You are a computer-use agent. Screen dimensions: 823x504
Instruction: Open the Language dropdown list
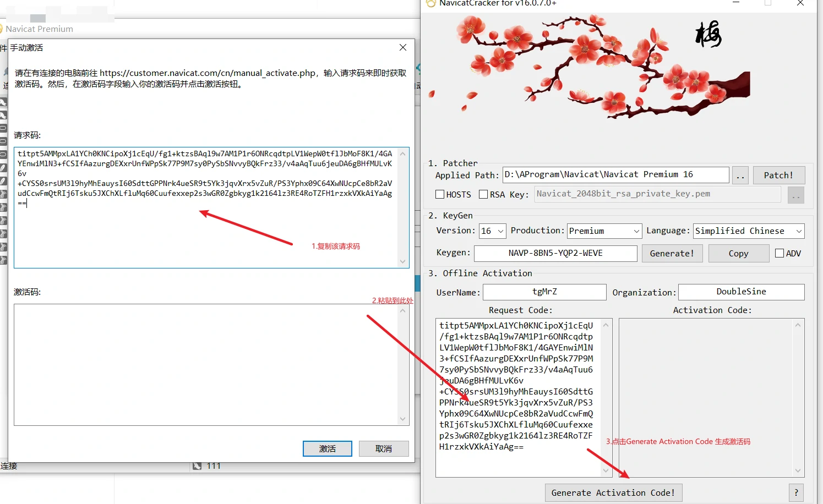pyautogui.click(x=749, y=231)
